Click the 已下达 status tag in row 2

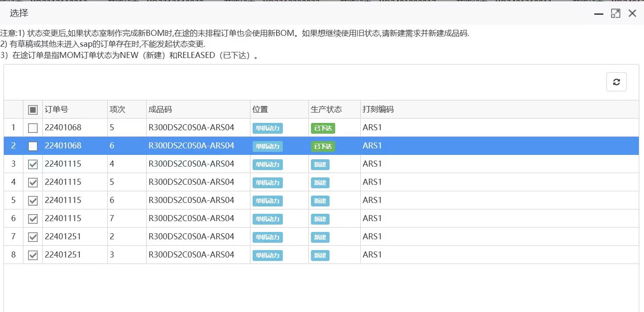pyautogui.click(x=323, y=146)
